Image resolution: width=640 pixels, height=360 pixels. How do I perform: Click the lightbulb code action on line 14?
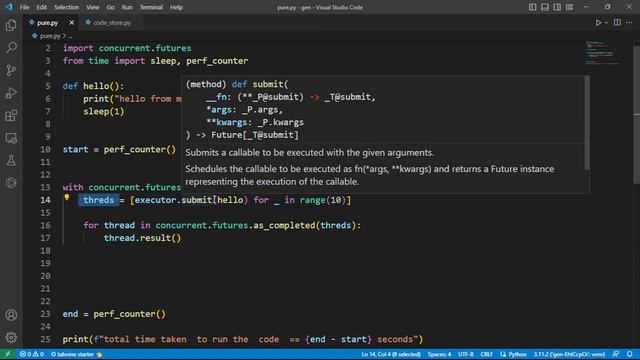[x=67, y=198]
